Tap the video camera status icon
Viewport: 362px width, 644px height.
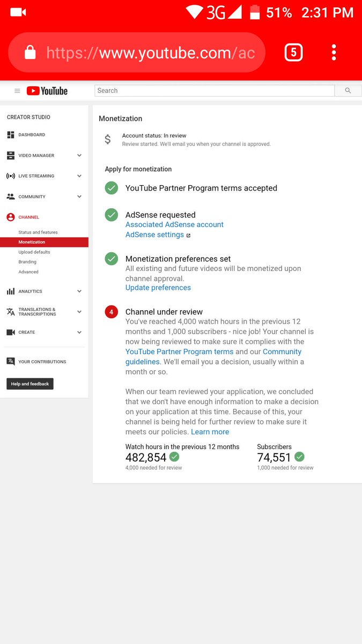(18, 12)
